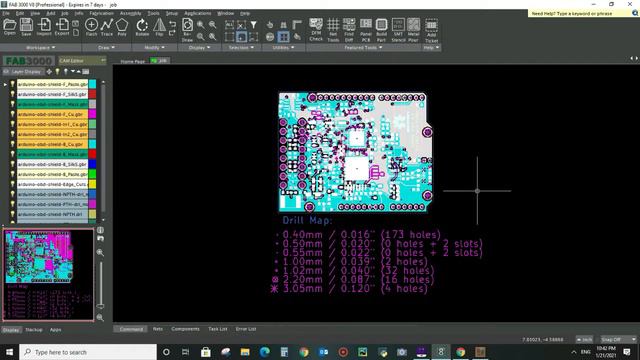The height and width of the screenshot is (360, 640).
Task: Select the Trace draw tool
Action: click(107, 27)
